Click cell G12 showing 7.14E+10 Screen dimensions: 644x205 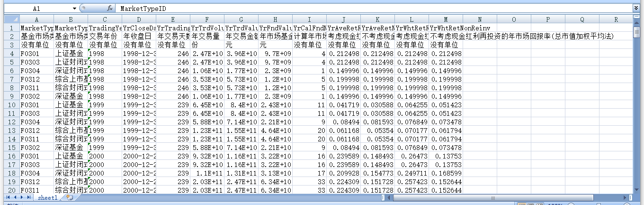click(241, 122)
